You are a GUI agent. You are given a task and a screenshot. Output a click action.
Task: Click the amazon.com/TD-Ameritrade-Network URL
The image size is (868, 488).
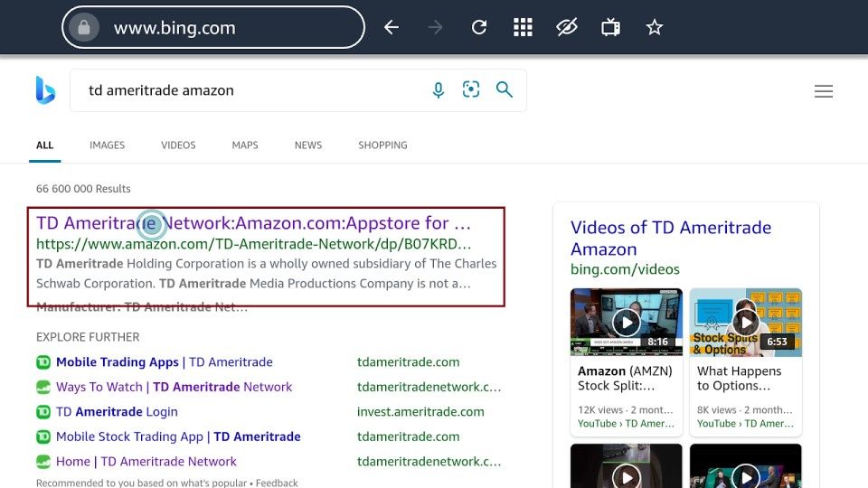(253, 244)
